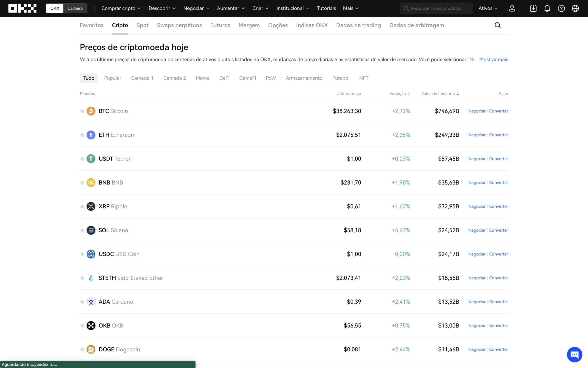The width and height of the screenshot is (588, 368).
Task: Click Negociar for Cardano
Action: point(477,302)
